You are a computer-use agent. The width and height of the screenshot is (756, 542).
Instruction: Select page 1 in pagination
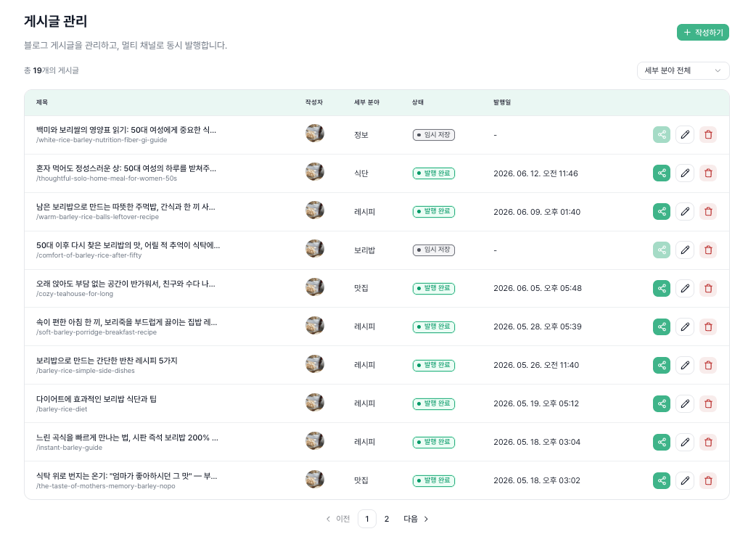[x=367, y=519]
